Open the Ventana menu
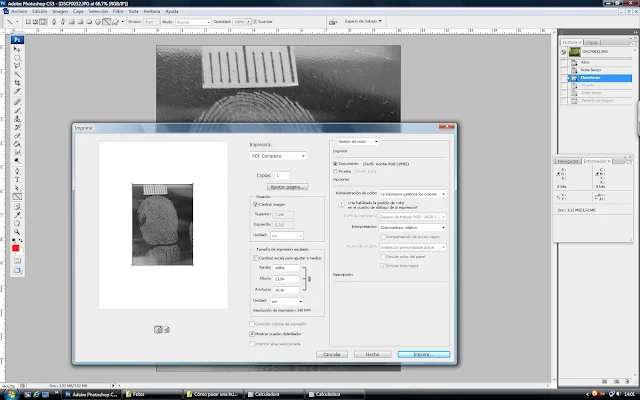The width and height of the screenshot is (640, 400). tap(151, 11)
